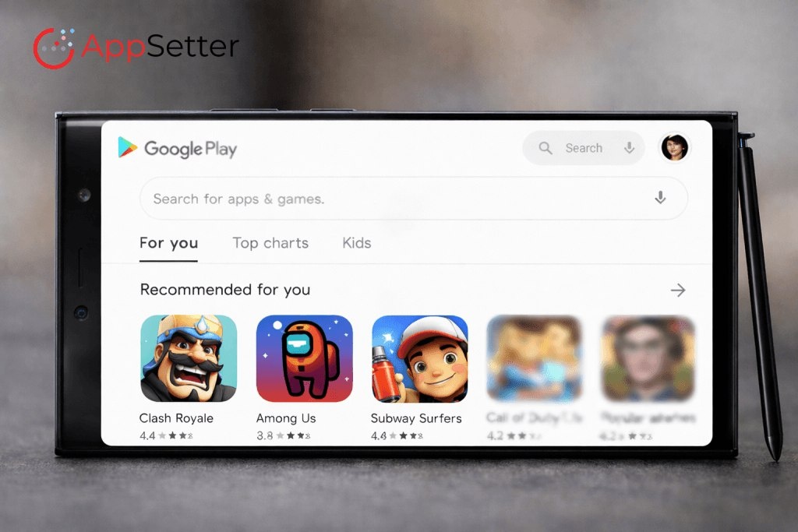Switch to the Kids tab
The height and width of the screenshot is (532, 798).
point(357,242)
